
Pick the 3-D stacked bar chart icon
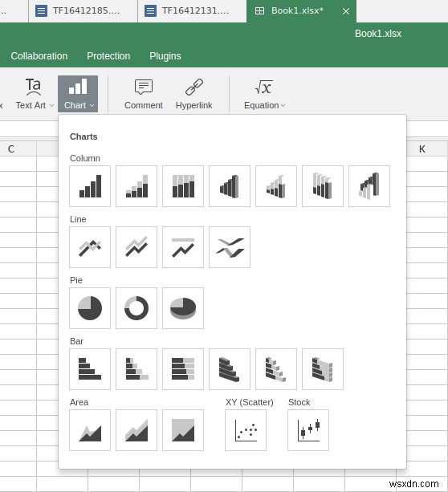pos(276,369)
